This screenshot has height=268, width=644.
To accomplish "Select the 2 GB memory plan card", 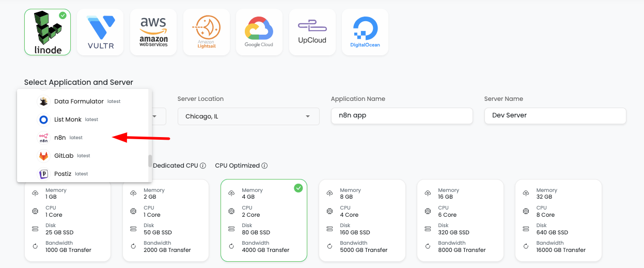I will click(x=166, y=220).
